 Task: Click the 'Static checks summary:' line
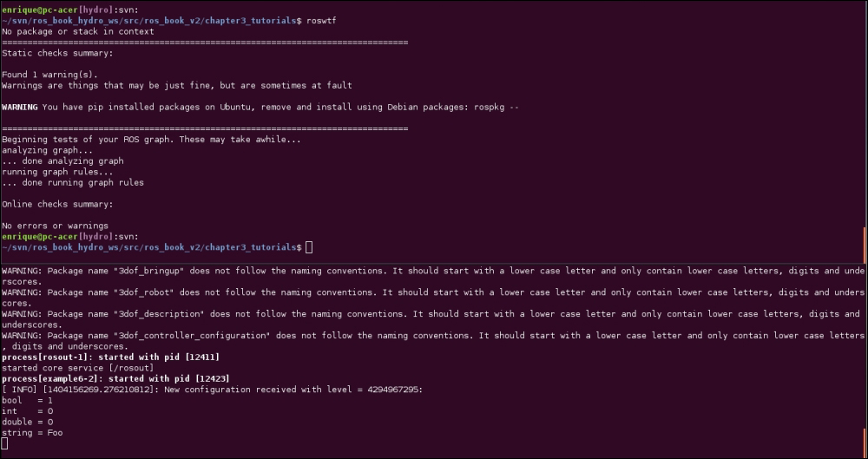click(x=57, y=53)
